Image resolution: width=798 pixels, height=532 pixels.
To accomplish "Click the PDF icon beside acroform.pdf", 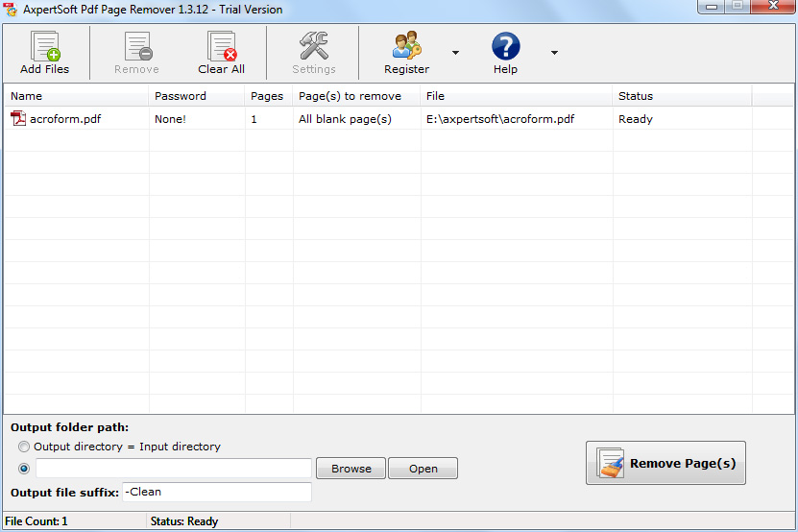I will (18, 119).
